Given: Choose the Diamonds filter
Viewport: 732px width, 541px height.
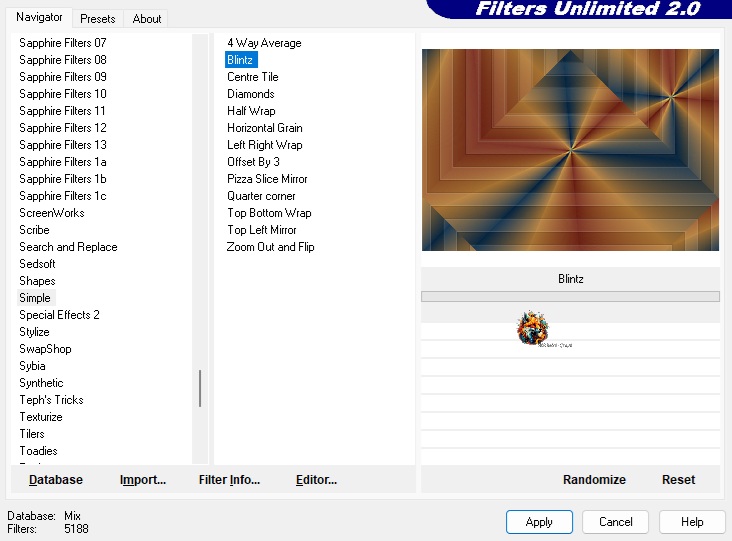Looking at the screenshot, I should (251, 94).
